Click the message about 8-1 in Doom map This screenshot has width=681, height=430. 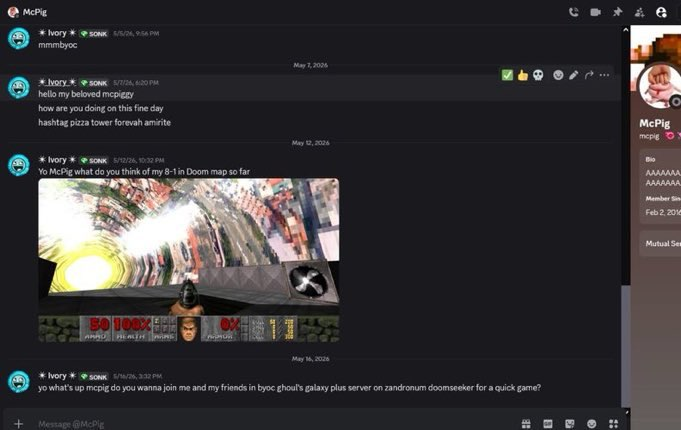(144, 172)
